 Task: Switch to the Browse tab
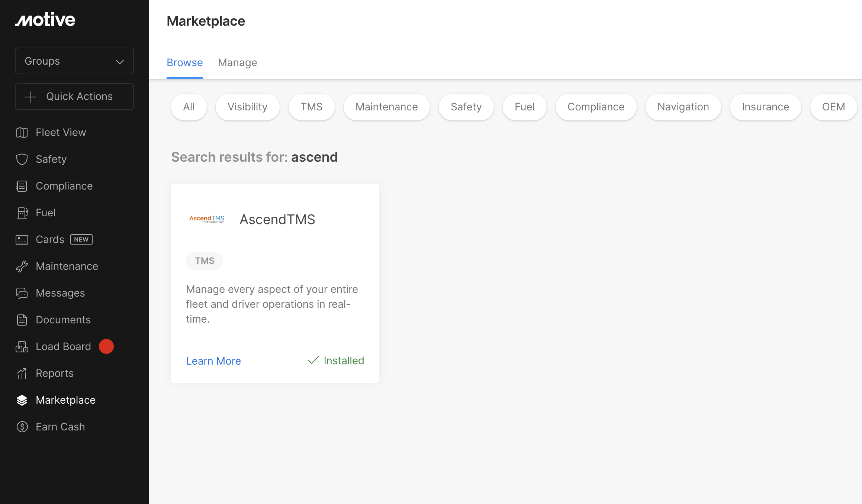(x=185, y=62)
